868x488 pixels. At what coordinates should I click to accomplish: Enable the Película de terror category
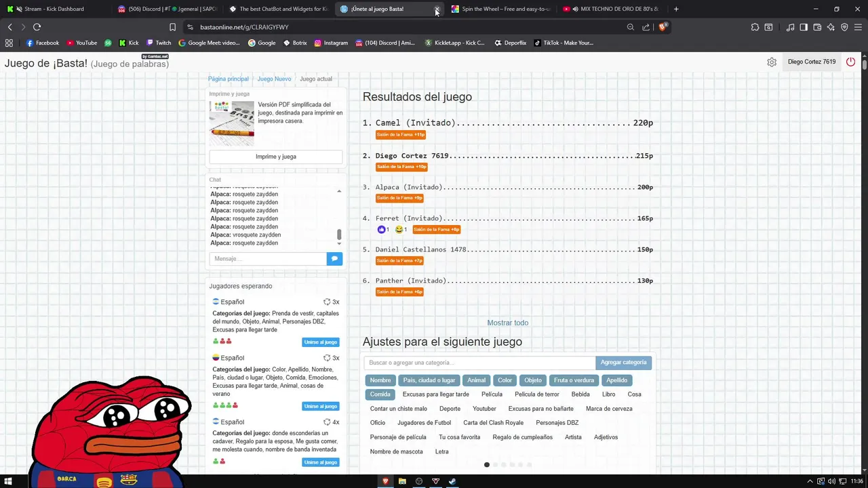(x=537, y=394)
